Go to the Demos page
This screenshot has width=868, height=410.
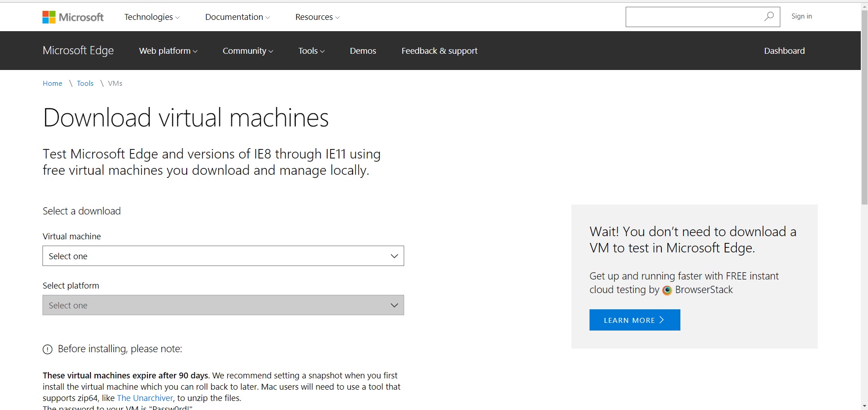363,51
